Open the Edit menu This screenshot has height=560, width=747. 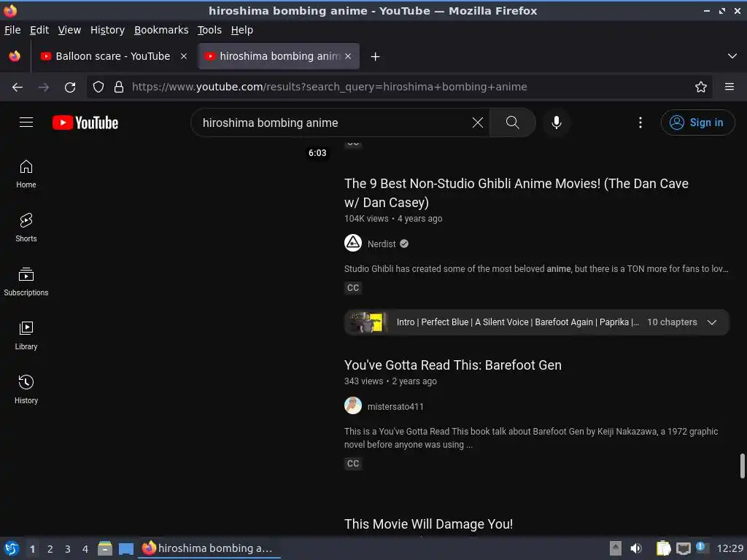tap(39, 30)
